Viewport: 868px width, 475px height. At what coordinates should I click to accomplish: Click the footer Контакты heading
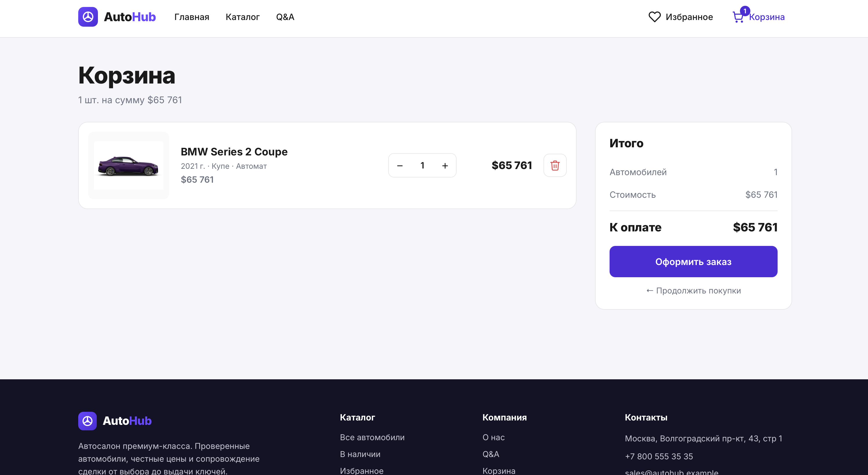(x=646, y=417)
